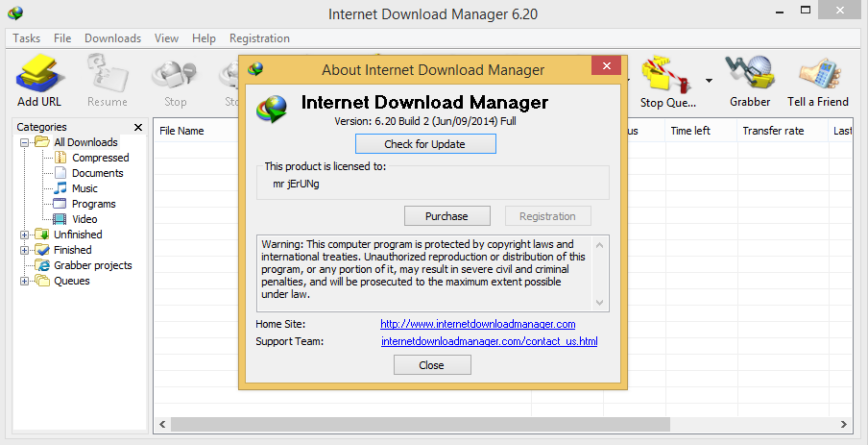The image size is (868, 445).
Task: Click the warning text scroll up arrow
Action: tap(599, 244)
